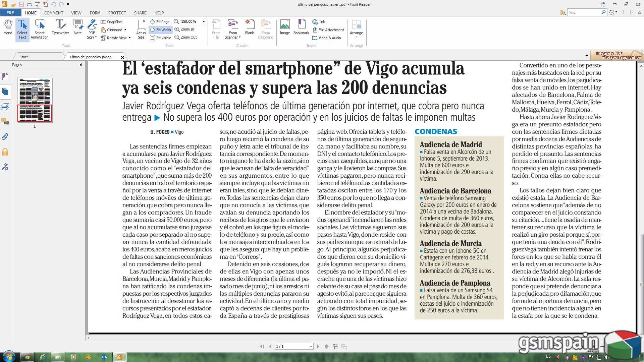Click the Zoom In button

(184, 29)
